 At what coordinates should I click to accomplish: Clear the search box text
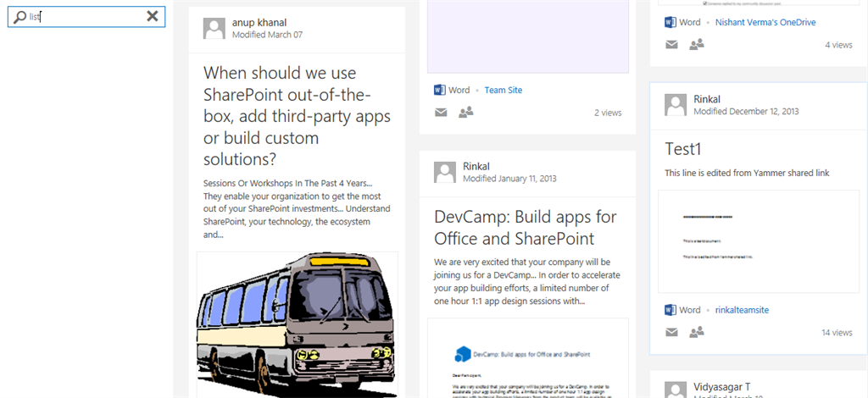click(x=152, y=16)
